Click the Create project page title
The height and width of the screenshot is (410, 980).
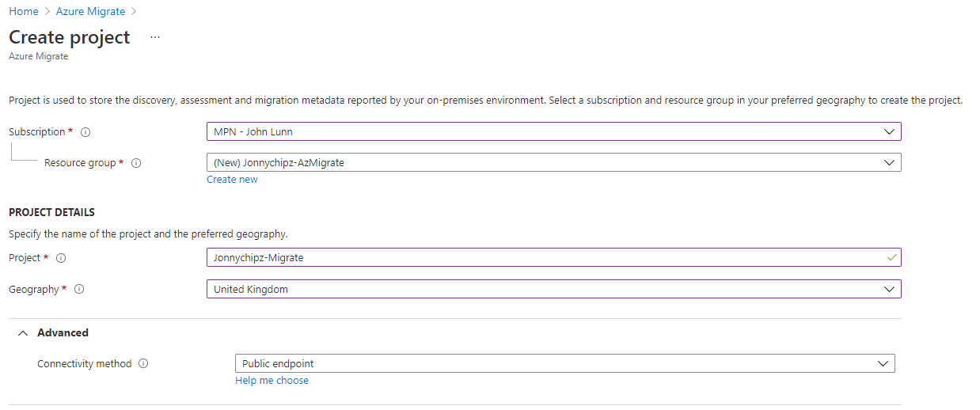[70, 37]
